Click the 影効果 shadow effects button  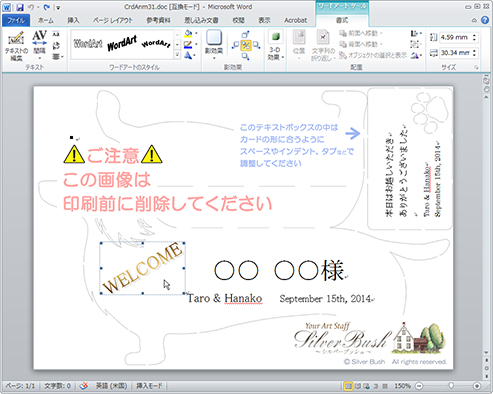coord(214,44)
